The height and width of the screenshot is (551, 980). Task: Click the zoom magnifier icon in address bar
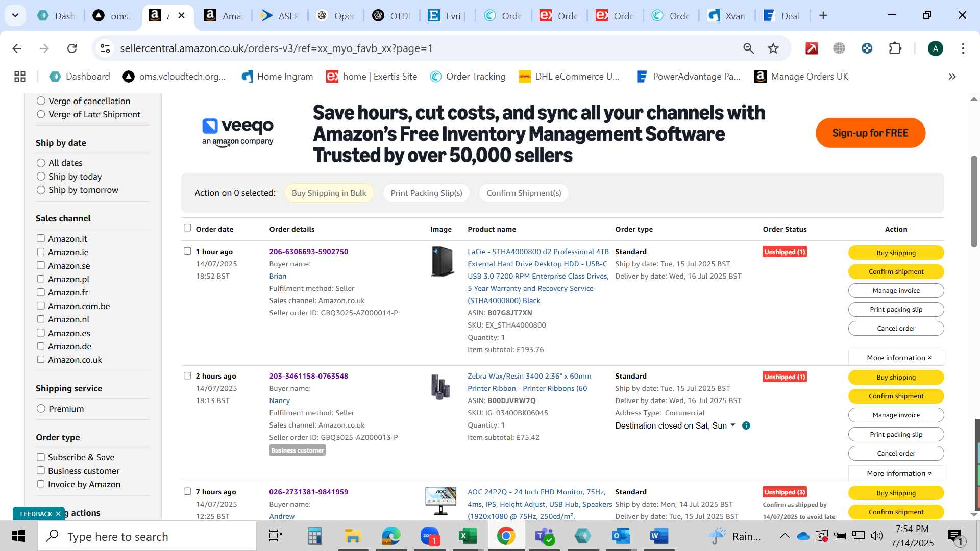(748, 48)
